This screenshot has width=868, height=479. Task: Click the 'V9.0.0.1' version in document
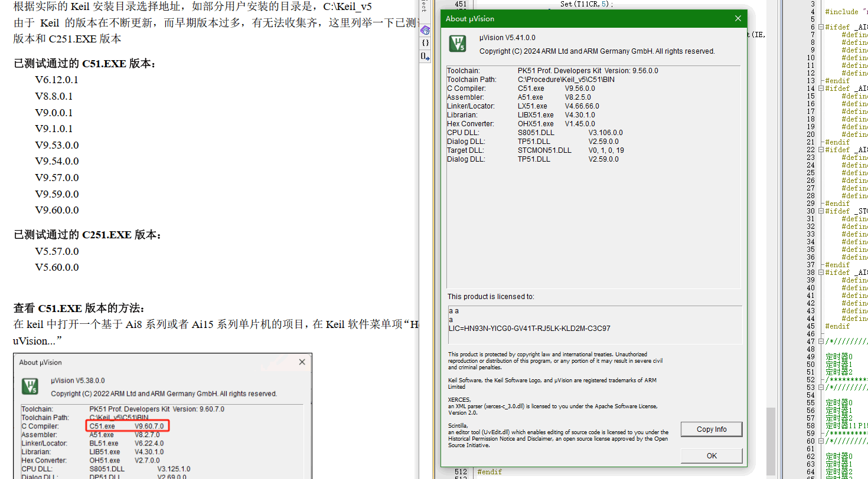point(54,113)
